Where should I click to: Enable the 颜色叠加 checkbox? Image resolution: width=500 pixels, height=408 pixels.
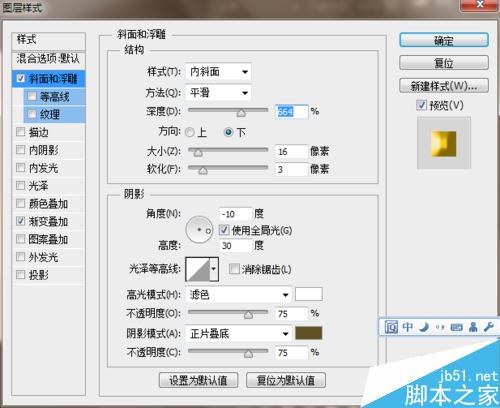[21, 203]
